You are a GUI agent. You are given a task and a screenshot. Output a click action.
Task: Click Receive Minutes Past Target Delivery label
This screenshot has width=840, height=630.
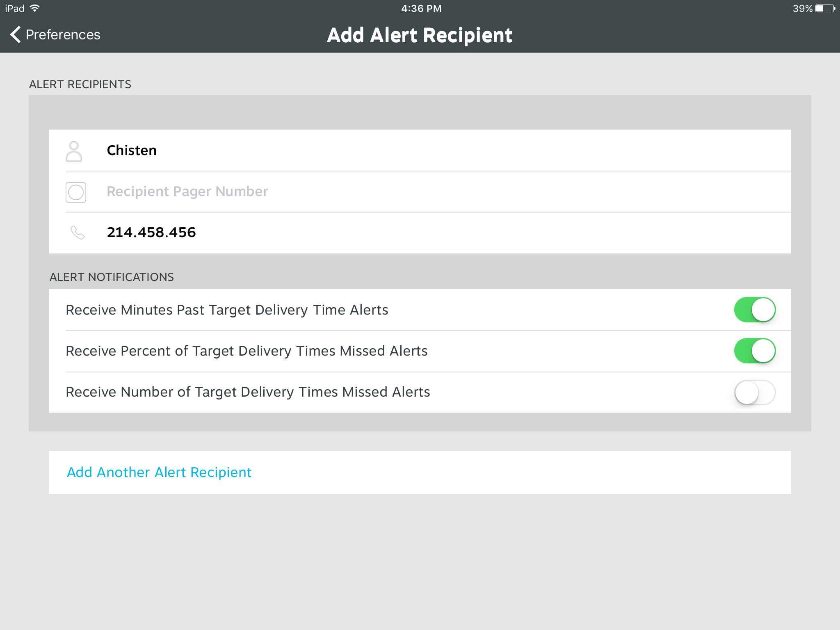tap(227, 310)
